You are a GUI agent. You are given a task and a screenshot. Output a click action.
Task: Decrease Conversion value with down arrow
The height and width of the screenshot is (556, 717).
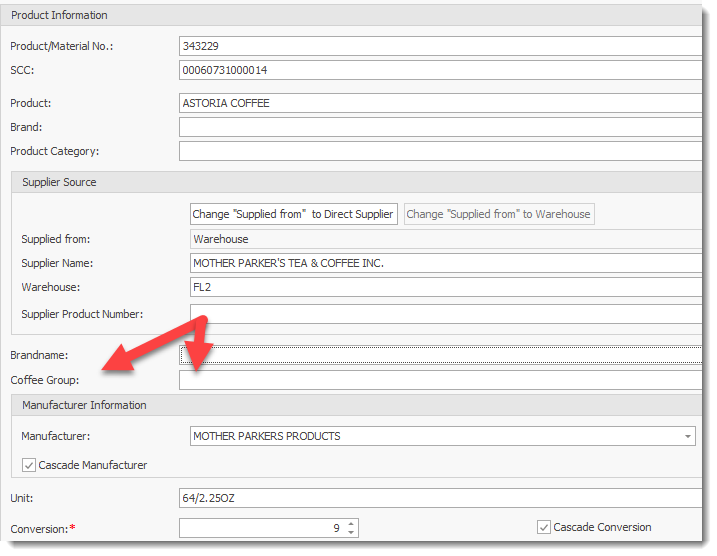pos(351,533)
